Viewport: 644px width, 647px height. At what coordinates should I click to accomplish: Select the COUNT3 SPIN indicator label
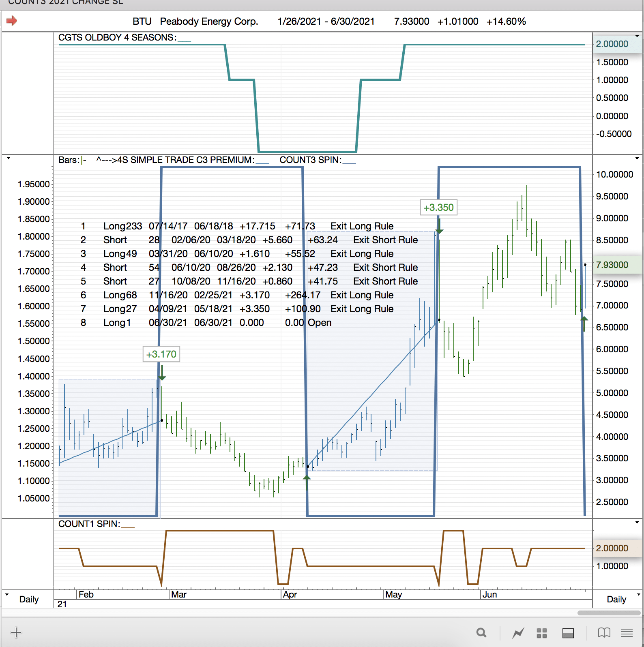[310, 160]
